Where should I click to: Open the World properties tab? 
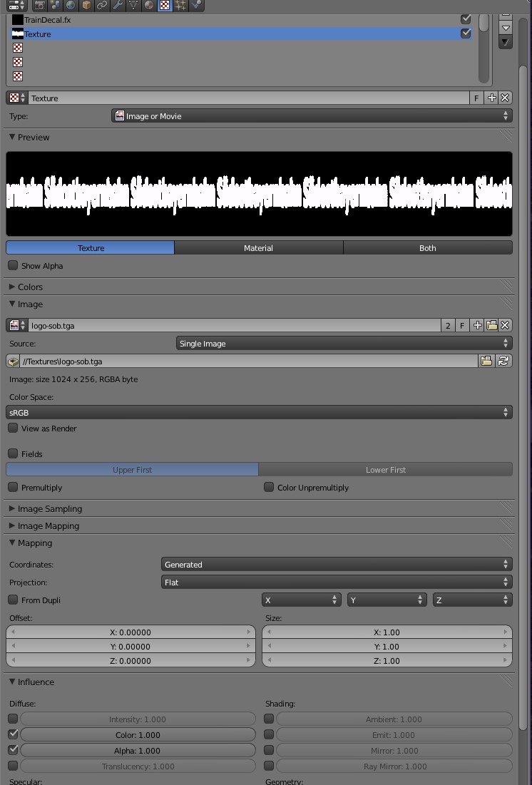71,6
